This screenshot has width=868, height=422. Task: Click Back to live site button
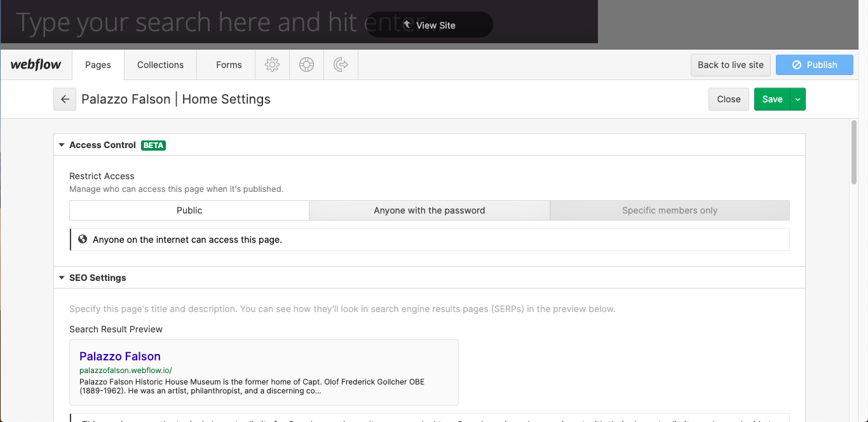731,65
